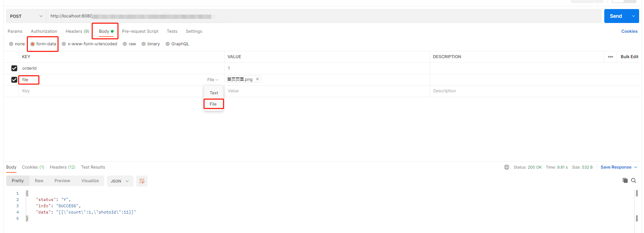Select the form-data body type

coord(43,44)
